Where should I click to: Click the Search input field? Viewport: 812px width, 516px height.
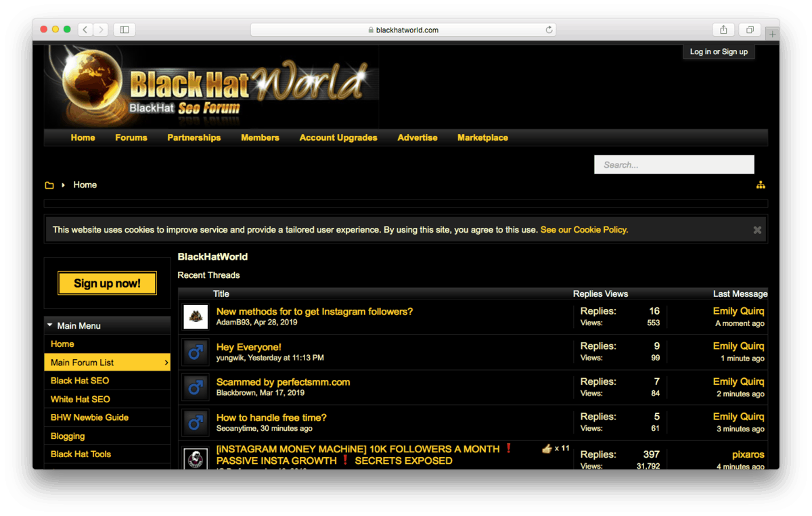pos(674,164)
